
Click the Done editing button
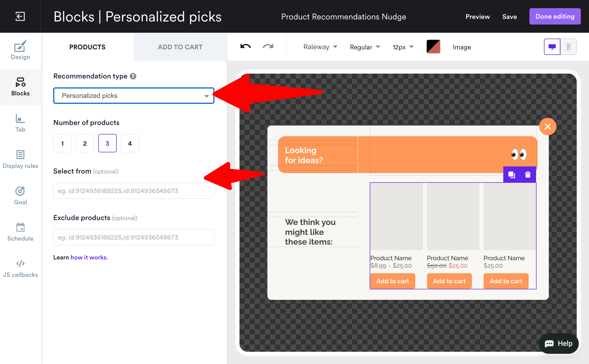(x=555, y=16)
